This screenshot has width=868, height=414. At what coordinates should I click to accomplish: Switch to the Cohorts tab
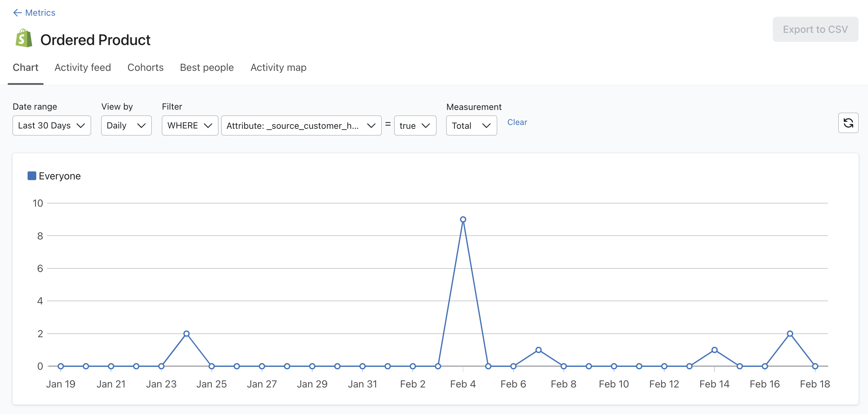click(x=145, y=68)
